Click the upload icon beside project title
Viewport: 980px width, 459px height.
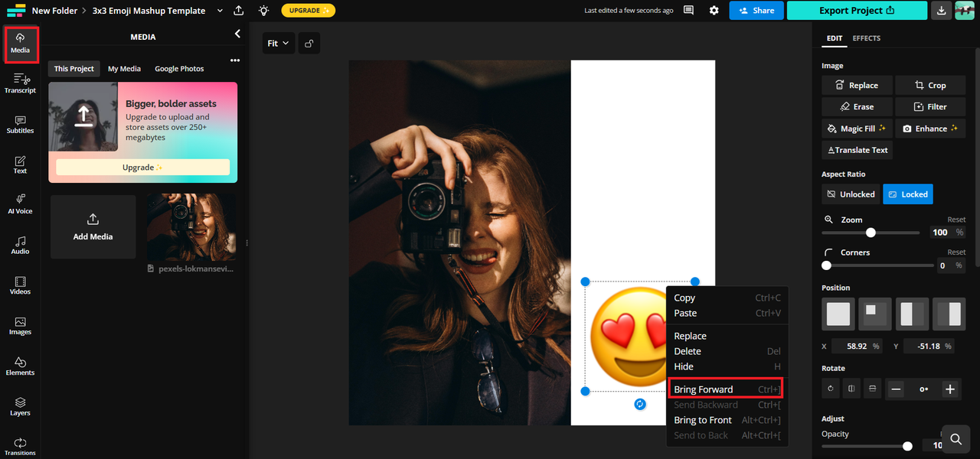click(239, 11)
